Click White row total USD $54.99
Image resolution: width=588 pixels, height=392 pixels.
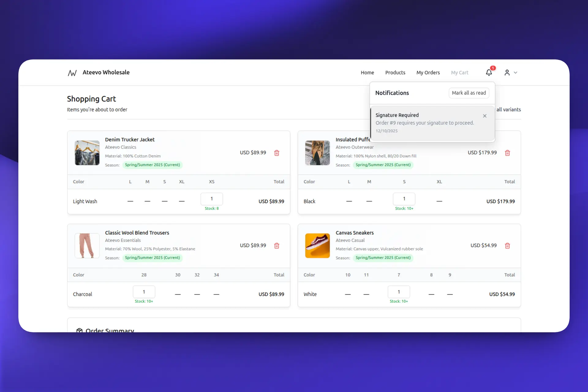(502, 294)
